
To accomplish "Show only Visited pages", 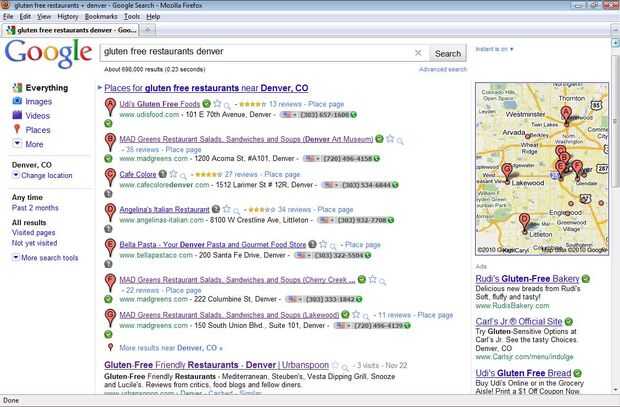I will pyautogui.click(x=34, y=233).
